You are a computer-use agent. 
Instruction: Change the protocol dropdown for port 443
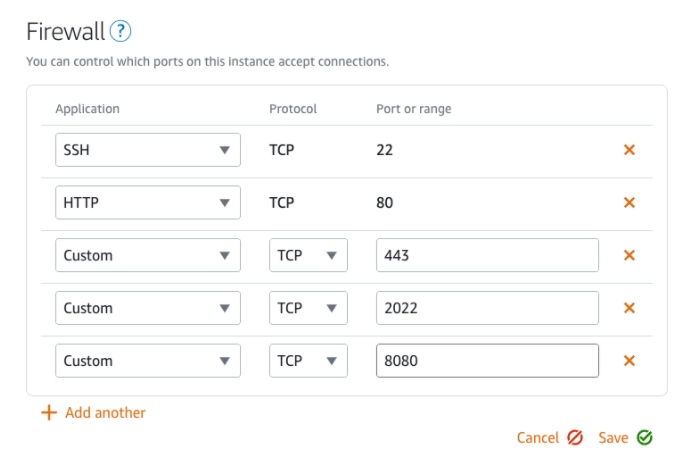(x=307, y=255)
